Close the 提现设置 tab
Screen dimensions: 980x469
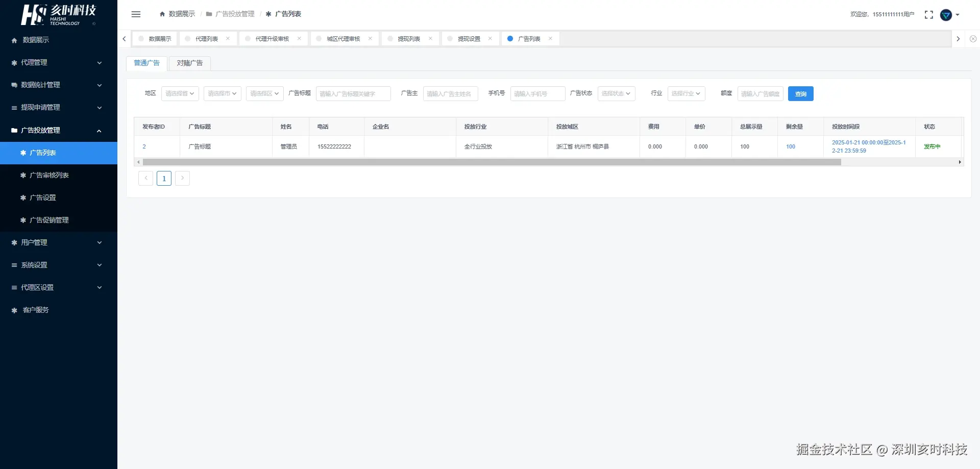pos(490,39)
